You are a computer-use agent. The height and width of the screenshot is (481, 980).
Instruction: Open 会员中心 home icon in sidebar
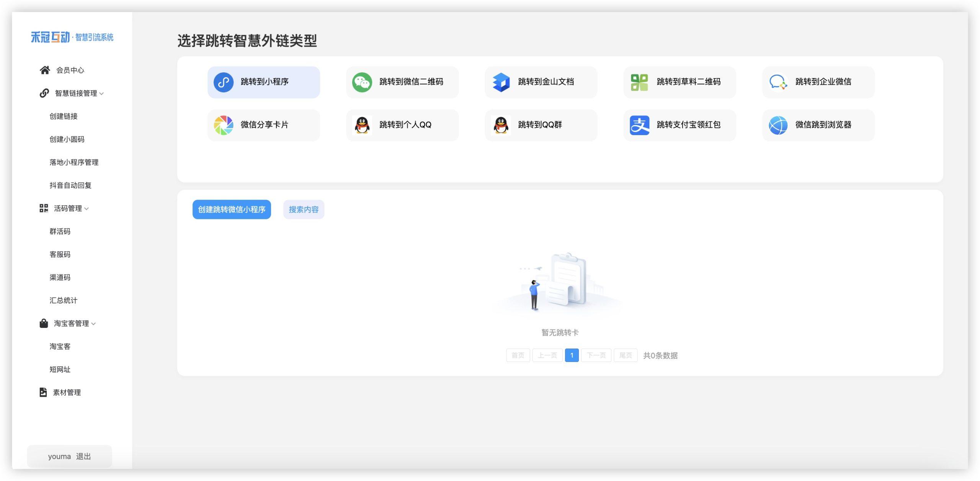coord(45,70)
